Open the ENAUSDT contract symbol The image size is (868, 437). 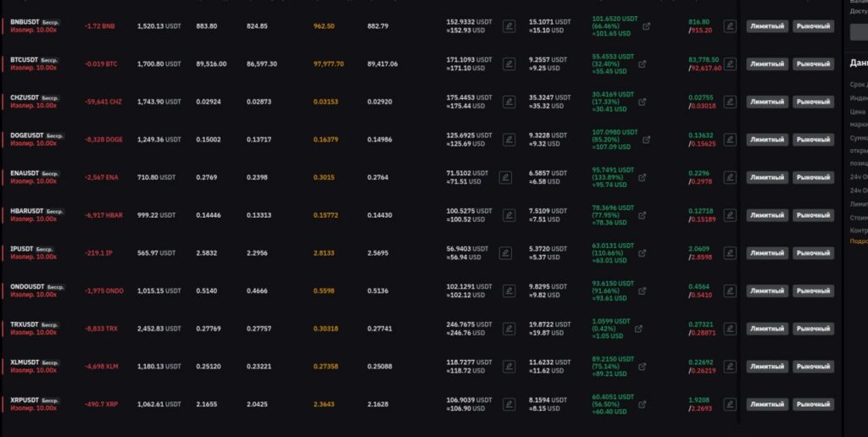pyautogui.click(x=25, y=174)
